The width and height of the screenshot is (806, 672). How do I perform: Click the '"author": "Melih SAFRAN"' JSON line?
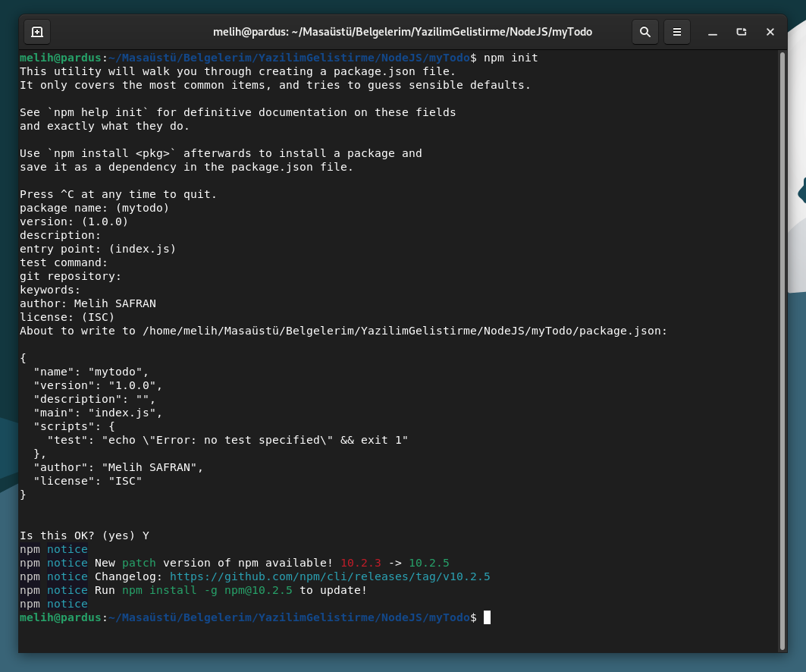click(118, 467)
